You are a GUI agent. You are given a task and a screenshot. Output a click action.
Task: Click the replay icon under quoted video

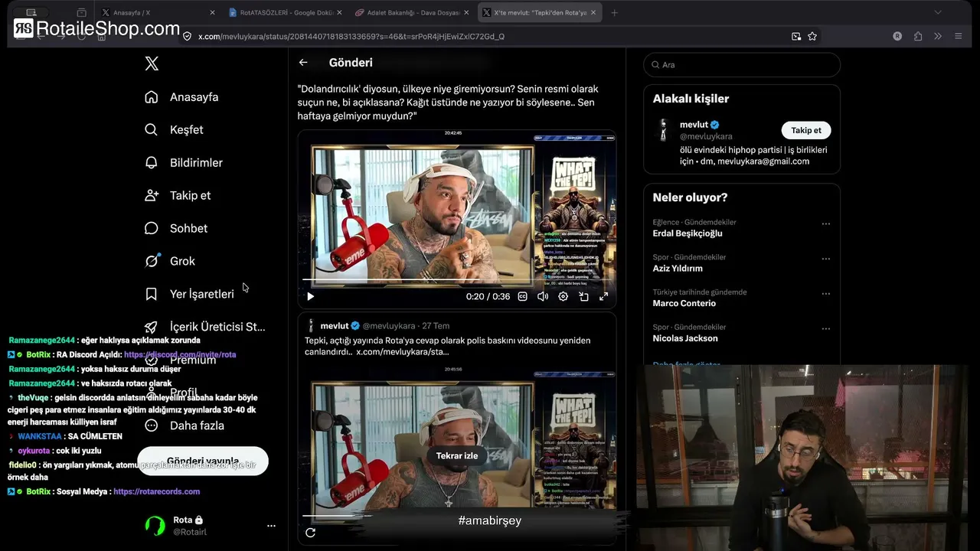(310, 533)
